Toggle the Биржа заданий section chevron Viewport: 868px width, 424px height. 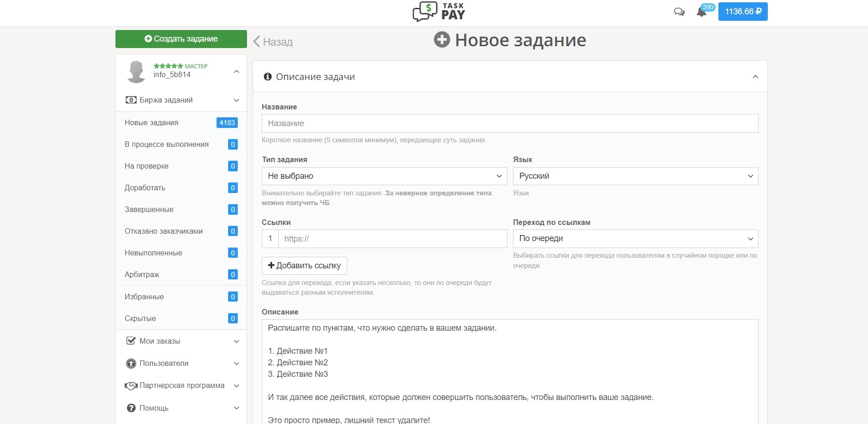236,100
